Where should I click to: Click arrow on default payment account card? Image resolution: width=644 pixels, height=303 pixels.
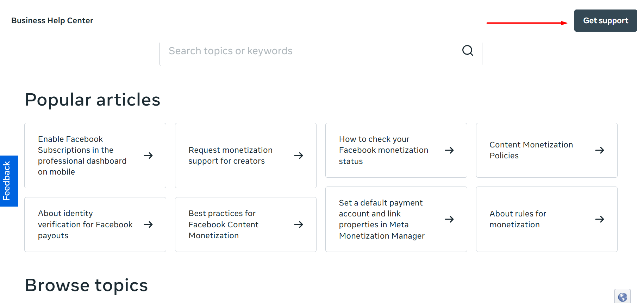[449, 219]
